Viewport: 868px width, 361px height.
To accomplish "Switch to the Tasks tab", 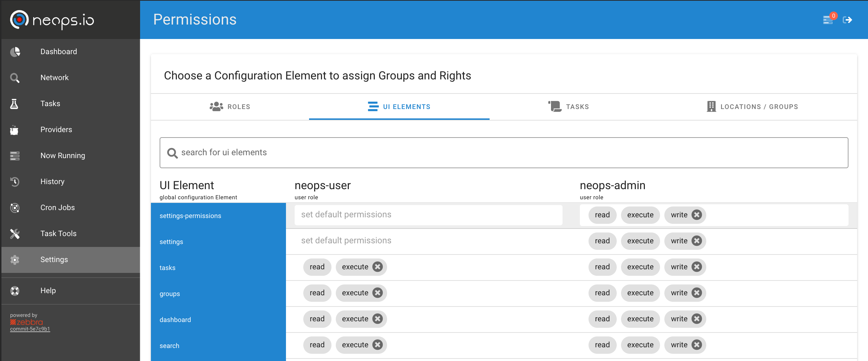I will 569,107.
